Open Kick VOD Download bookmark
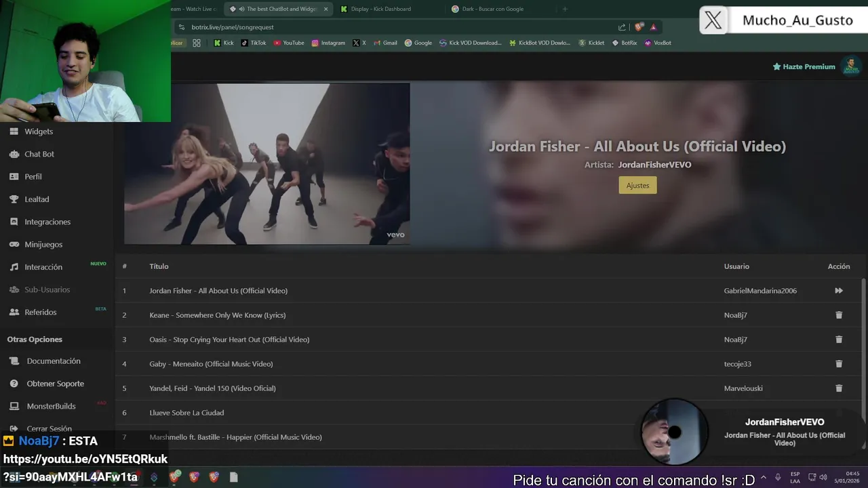 coord(471,43)
